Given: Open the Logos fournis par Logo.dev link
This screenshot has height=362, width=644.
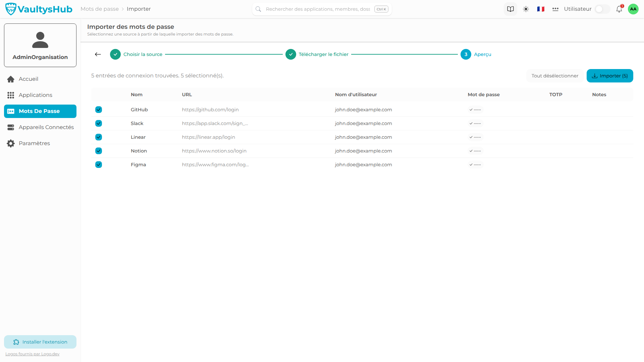Looking at the screenshot, I should click(x=33, y=354).
